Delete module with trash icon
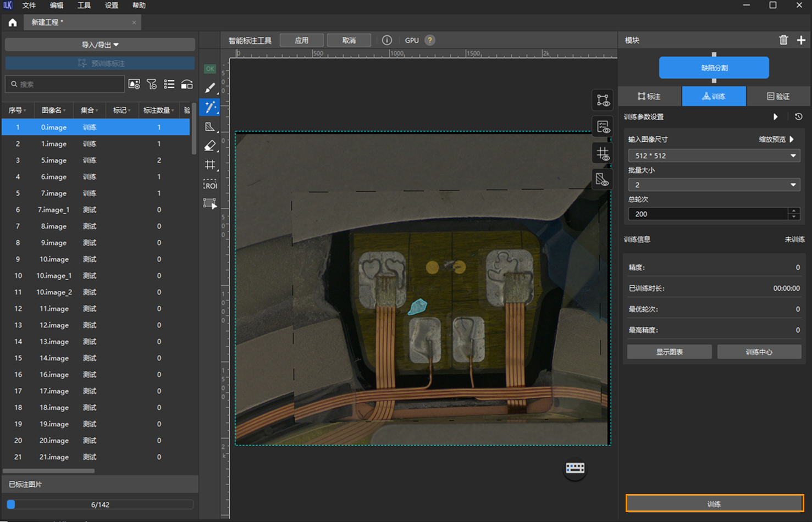This screenshot has height=522, width=812. tap(783, 40)
